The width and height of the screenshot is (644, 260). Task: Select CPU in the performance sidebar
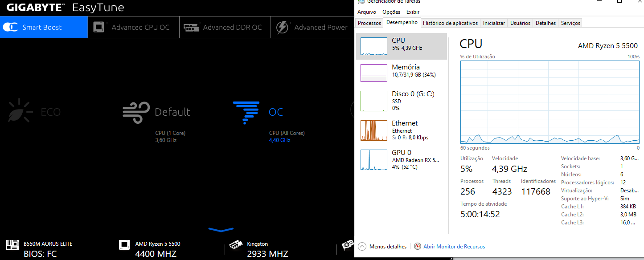(x=402, y=46)
